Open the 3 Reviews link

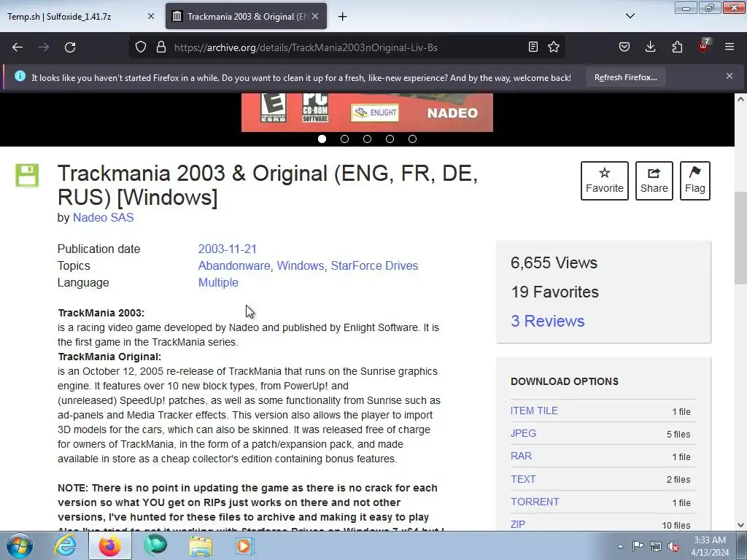(547, 321)
